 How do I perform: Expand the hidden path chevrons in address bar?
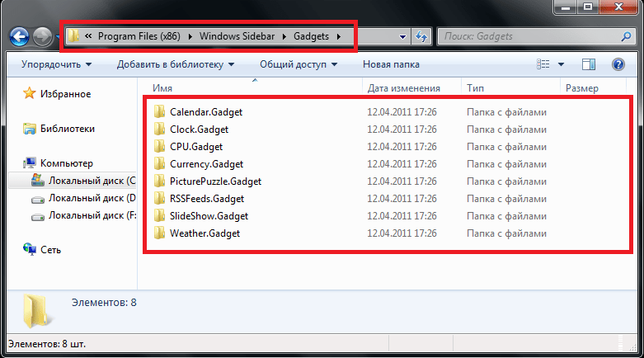(x=88, y=36)
